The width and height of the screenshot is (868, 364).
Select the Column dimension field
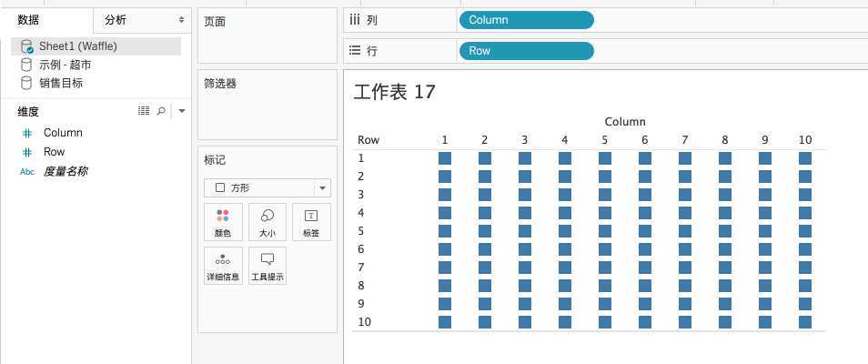[x=63, y=133]
